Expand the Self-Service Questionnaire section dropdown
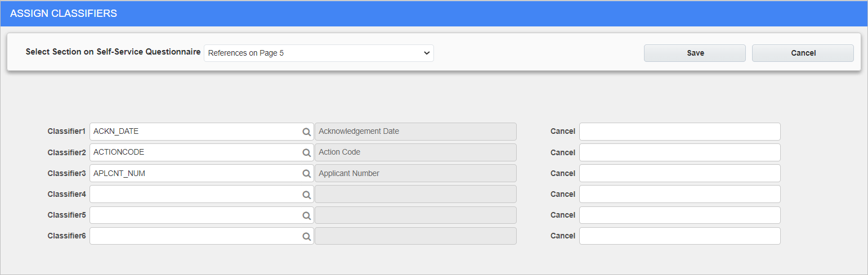The width and height of the screenshot is (868, 275). 319,53
